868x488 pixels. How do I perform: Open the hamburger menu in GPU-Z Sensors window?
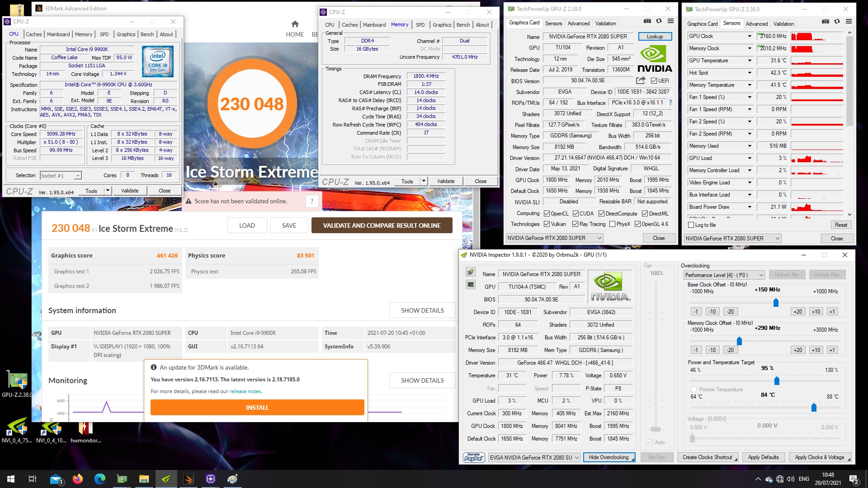849,22
